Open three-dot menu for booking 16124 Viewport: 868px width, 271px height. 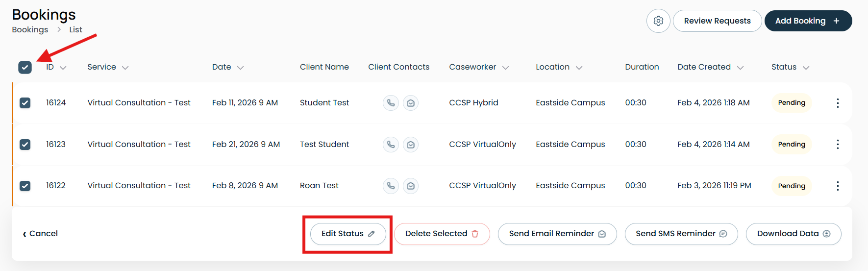(x=838, y=103)
